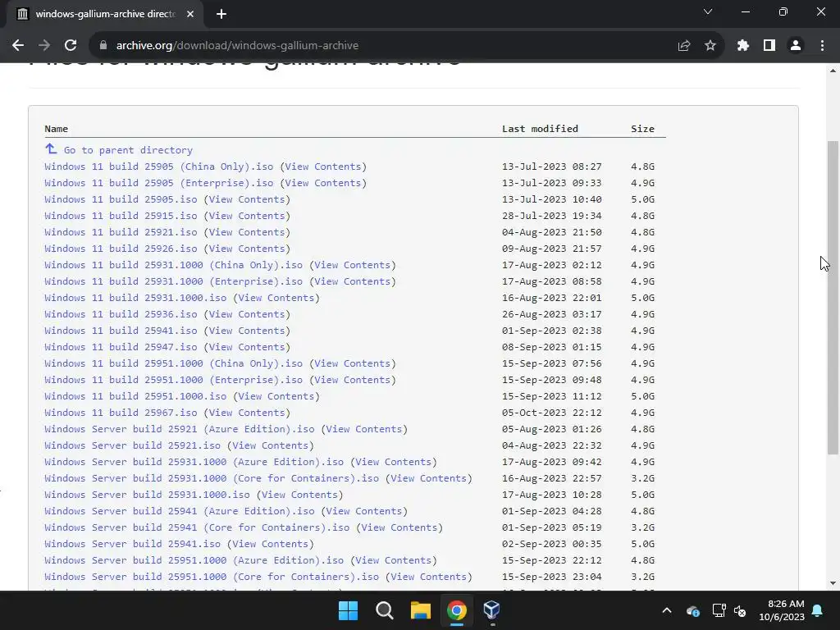Open the Chrome extensions puzzle icon
The height and width of the screenshot is (630, 840).
[x=742, y=46]
